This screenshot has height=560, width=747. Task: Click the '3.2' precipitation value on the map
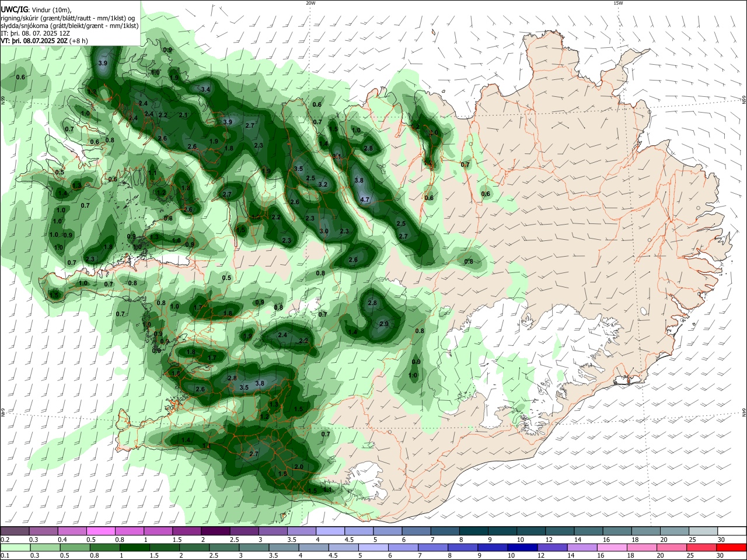(x=323, y=184)
